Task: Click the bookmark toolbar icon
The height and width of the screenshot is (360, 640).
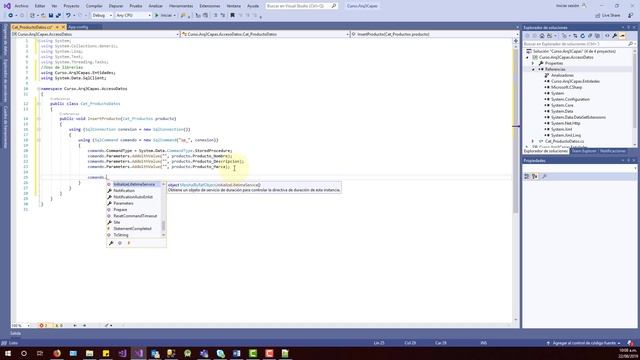Action: coord(233,16)
